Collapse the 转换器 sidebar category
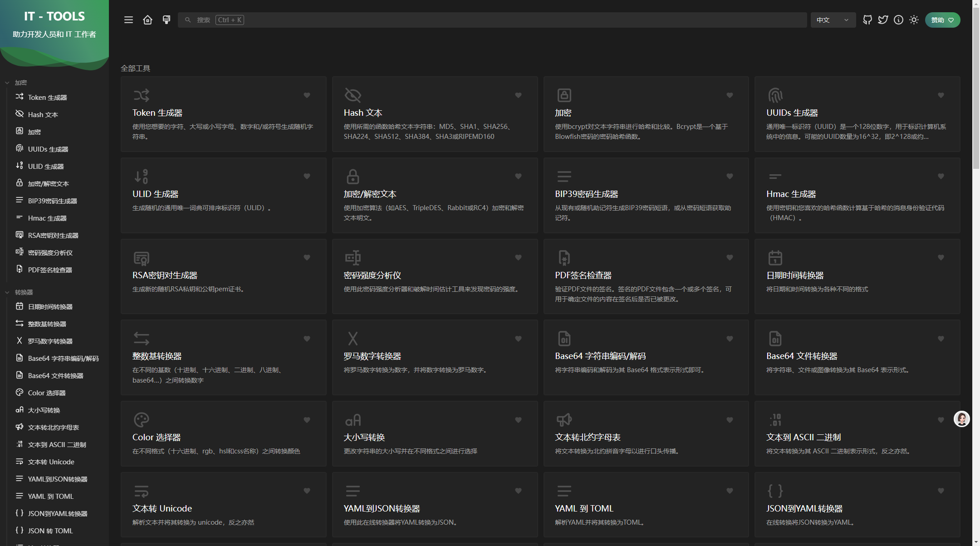980x546 pixels. click(24, 292)
